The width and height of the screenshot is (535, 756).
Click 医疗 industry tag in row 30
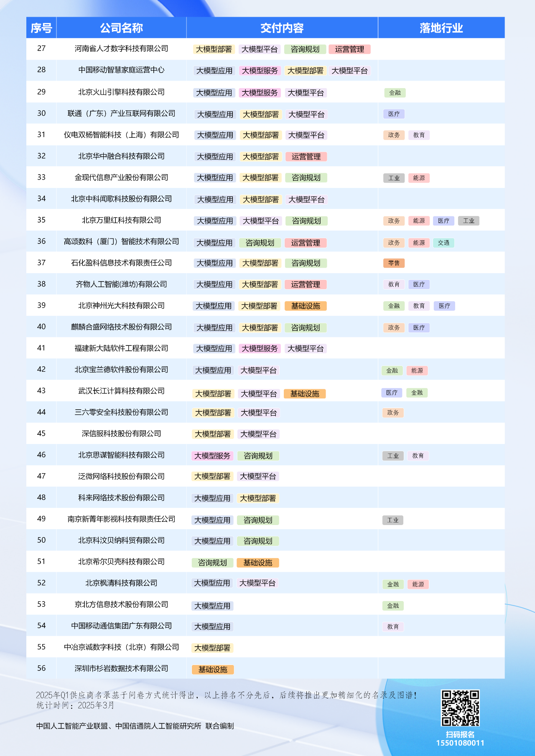point(394,114)
